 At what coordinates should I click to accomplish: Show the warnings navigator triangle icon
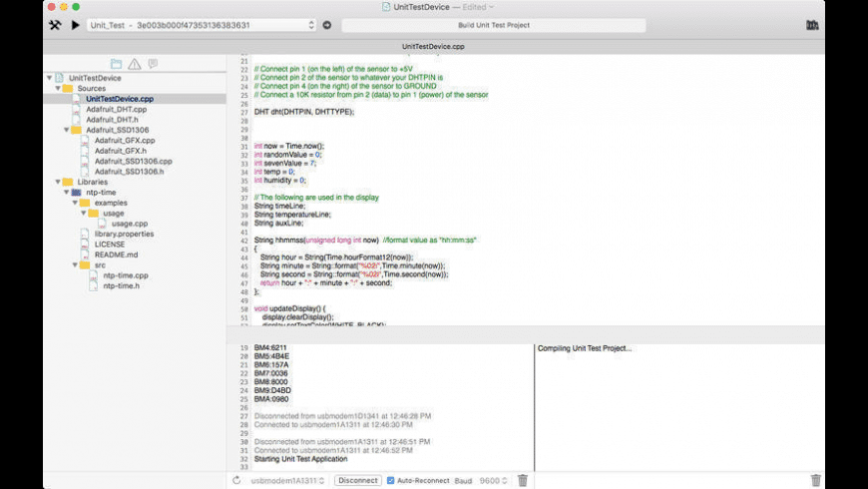(x=135, y=64)
